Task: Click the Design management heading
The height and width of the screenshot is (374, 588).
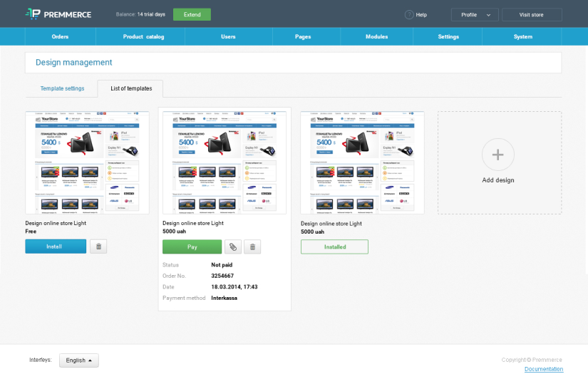Action: click(74, 63)
